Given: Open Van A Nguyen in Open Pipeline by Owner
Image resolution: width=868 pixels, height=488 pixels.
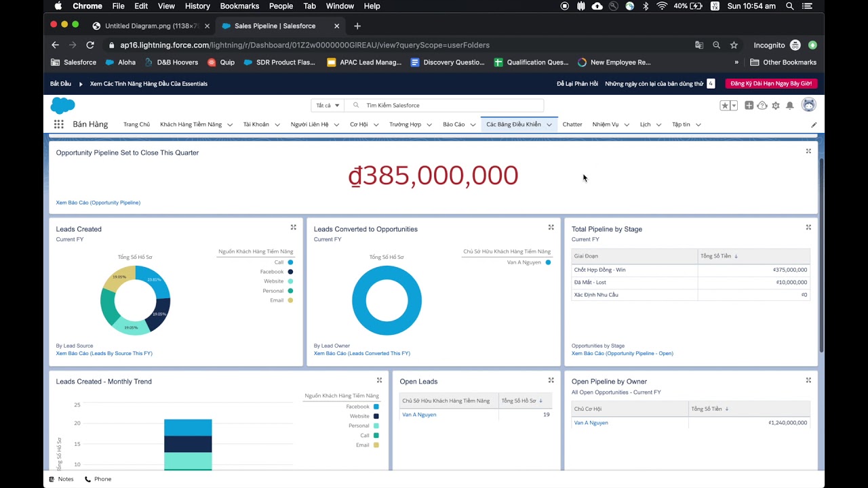Looking at the screenshot, I should [x=591, y=423].
